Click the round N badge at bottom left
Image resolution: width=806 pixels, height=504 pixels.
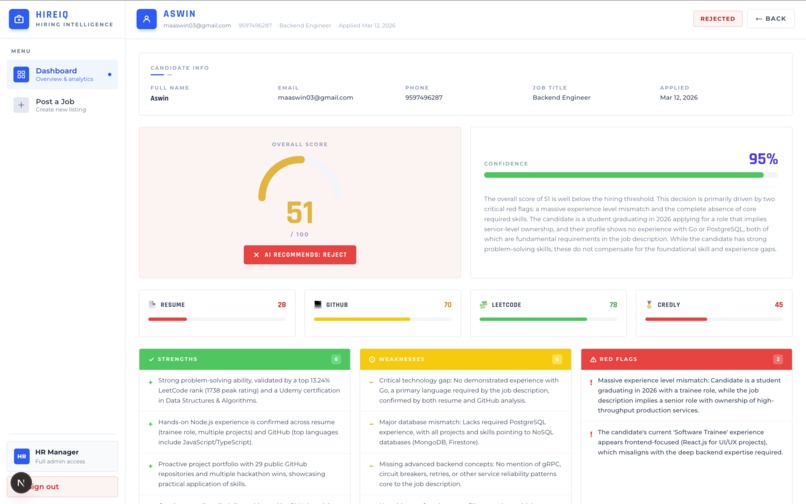tap(21, 483)
